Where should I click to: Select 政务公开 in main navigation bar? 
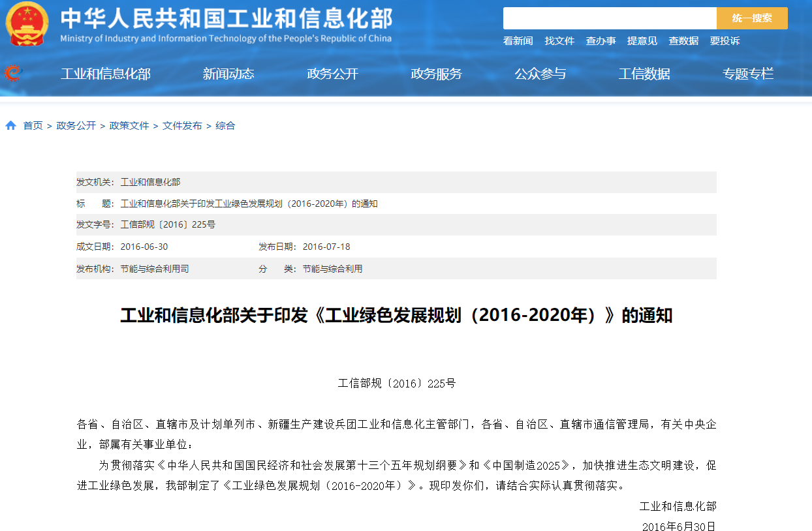tap(333, 74)
